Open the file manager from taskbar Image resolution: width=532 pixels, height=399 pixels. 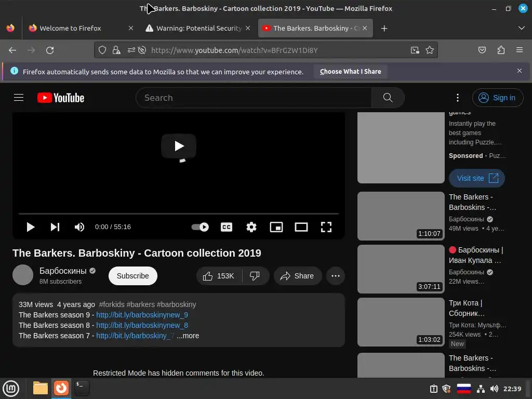click(41, 388)
